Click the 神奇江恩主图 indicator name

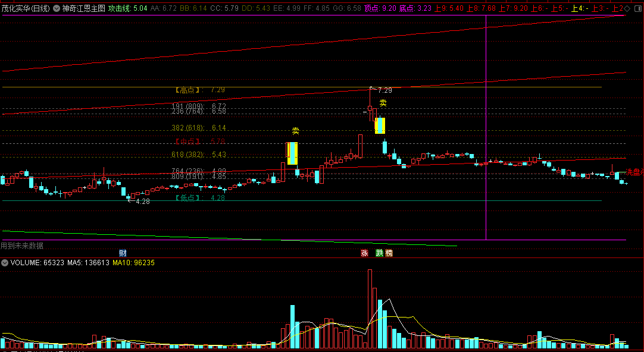84,8
